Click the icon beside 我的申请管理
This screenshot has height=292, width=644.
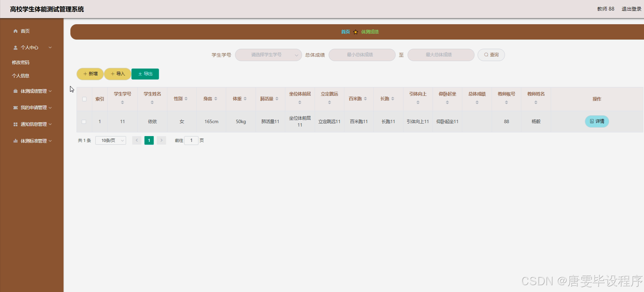15,107
